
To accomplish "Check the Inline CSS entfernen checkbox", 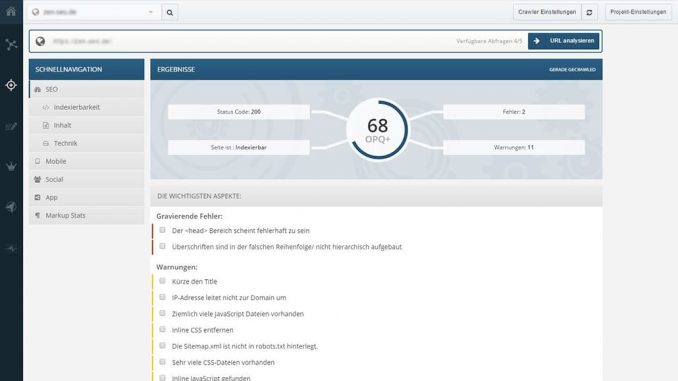I will click(162, 330).
